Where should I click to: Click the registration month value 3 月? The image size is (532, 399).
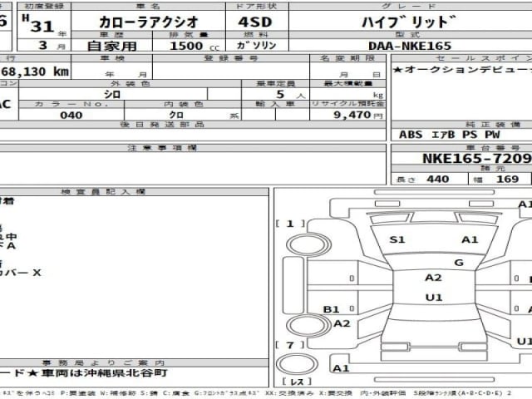[52, 46]
